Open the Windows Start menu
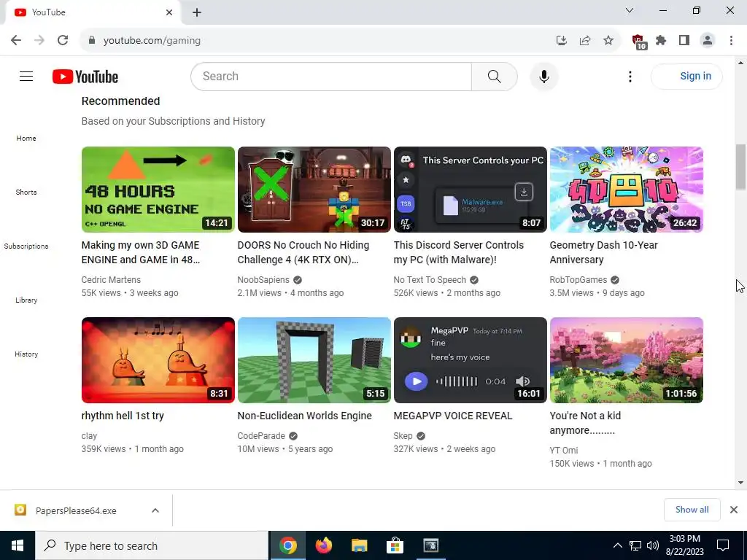 (x=18, y=545)
